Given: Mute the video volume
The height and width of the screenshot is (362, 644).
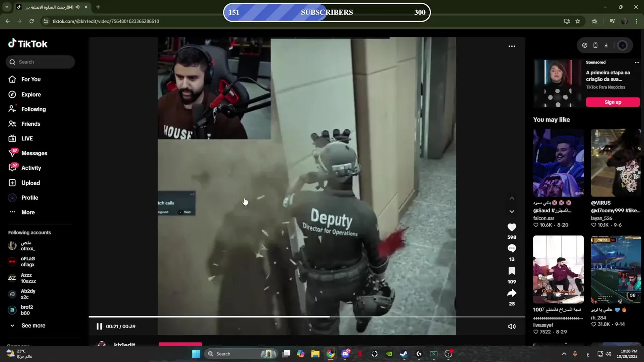Looking at the screenshot, I should 512,326.
